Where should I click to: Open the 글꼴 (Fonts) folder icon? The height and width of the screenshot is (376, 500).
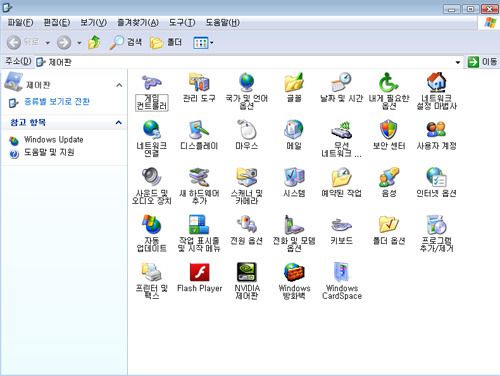pyautogui.click(x=294, y=82)
